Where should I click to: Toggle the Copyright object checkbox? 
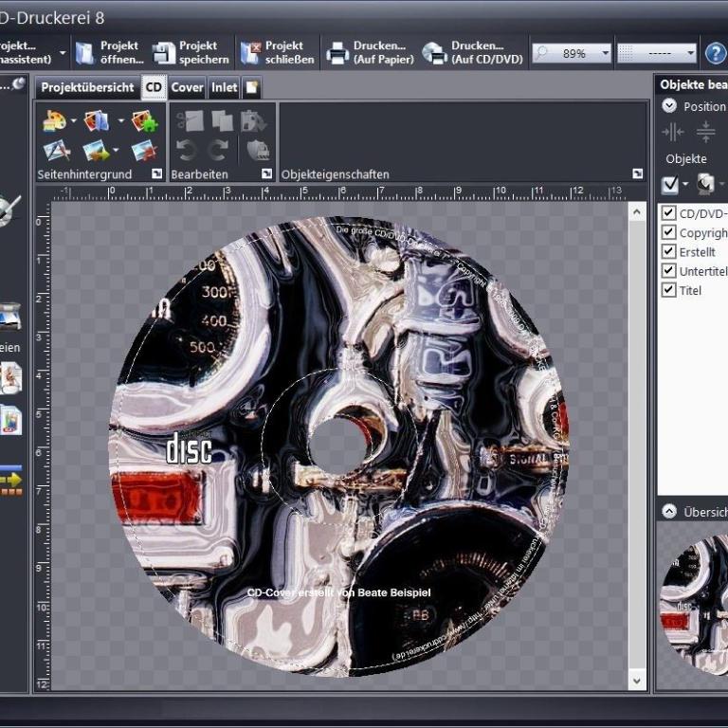pyautogui.click(x=668, y=232)
